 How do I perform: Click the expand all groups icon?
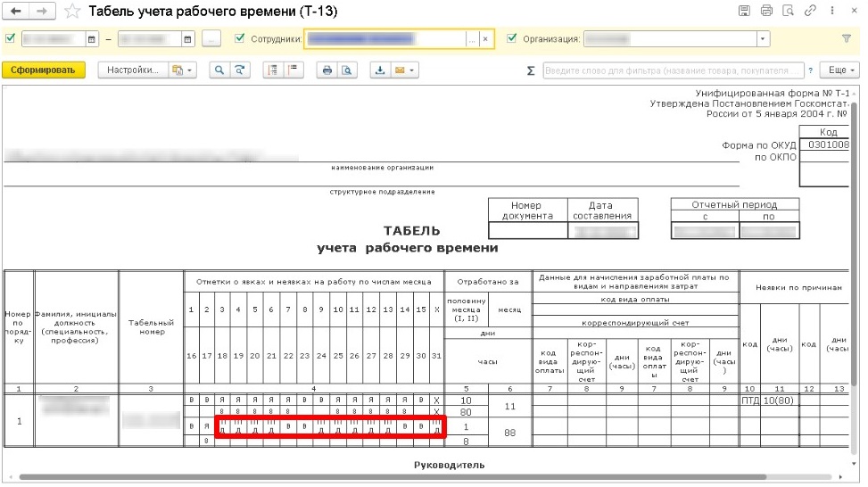pyautogui.click(x=272, y=70)
